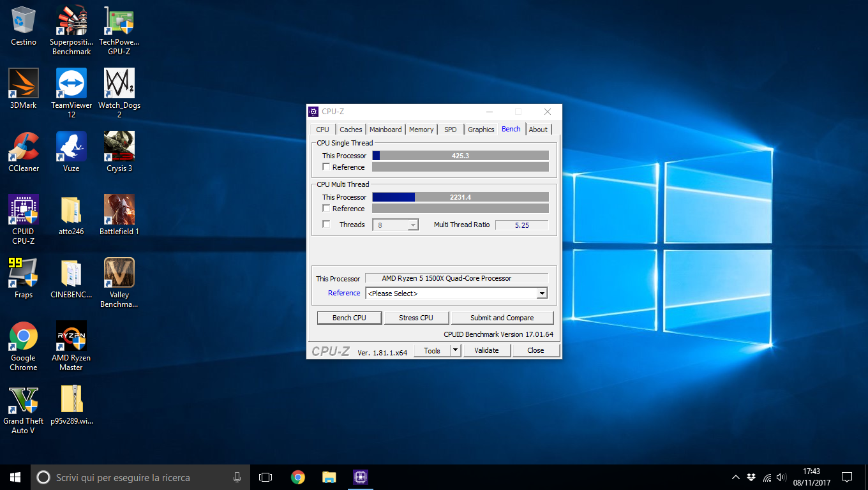The height and width of the screenshot is (490, 868).
Task: Enable the Single Thread Reference checkbox
Action: pos(327,167)
